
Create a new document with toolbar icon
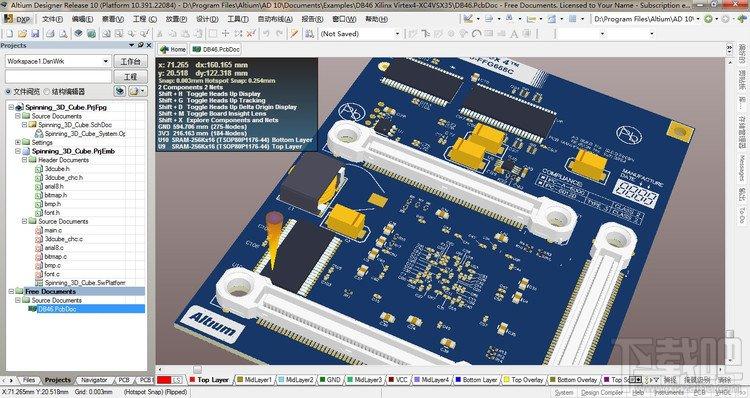tap(10, 33)
